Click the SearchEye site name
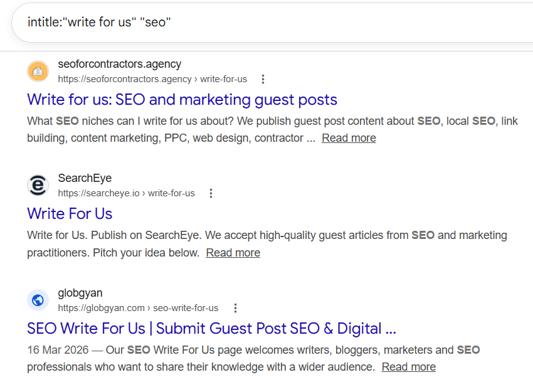The image size is (533, 392). (x=85, y=178)
